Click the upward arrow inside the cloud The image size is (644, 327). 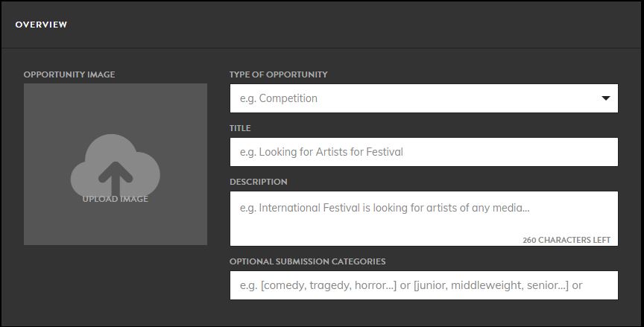tap(116, 179)
